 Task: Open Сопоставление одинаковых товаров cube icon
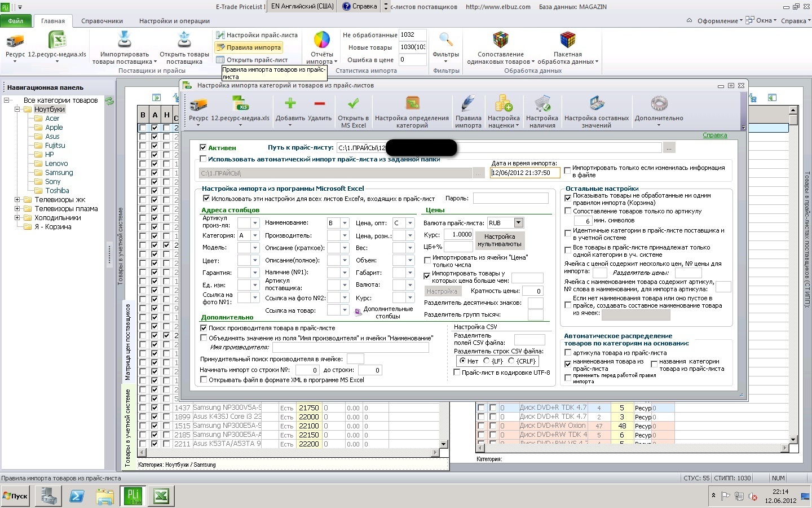[501, 41]
